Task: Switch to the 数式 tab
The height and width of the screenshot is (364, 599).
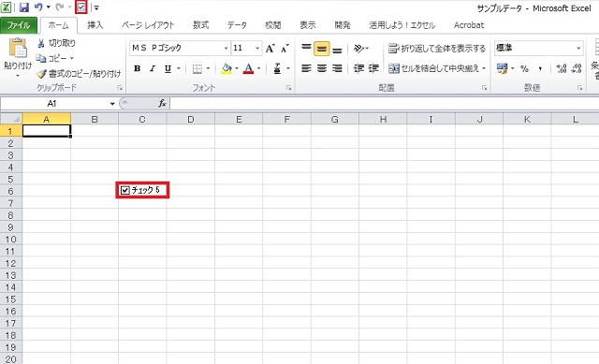Action: pos(200,25)
